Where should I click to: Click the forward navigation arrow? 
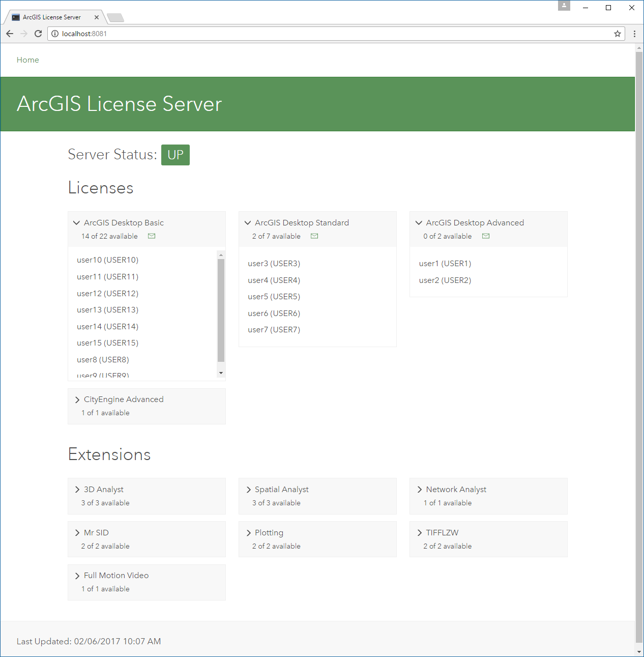tap(24, 34)
